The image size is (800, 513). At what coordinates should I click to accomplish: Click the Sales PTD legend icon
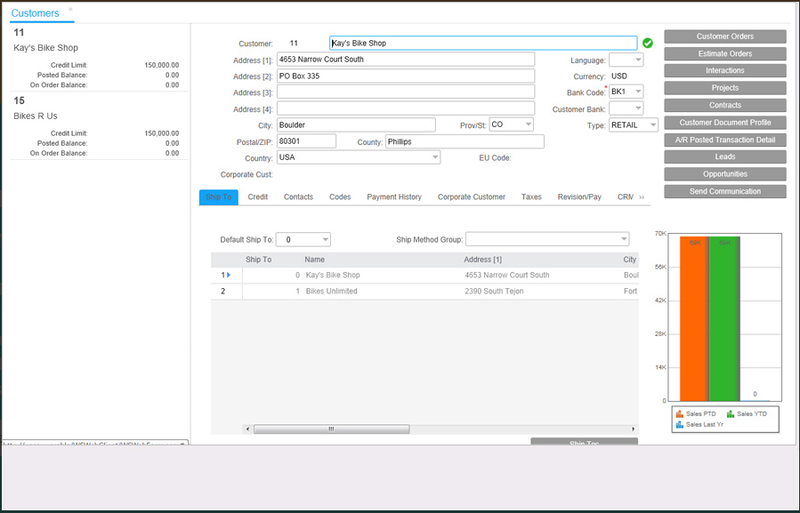click(679, 414)
